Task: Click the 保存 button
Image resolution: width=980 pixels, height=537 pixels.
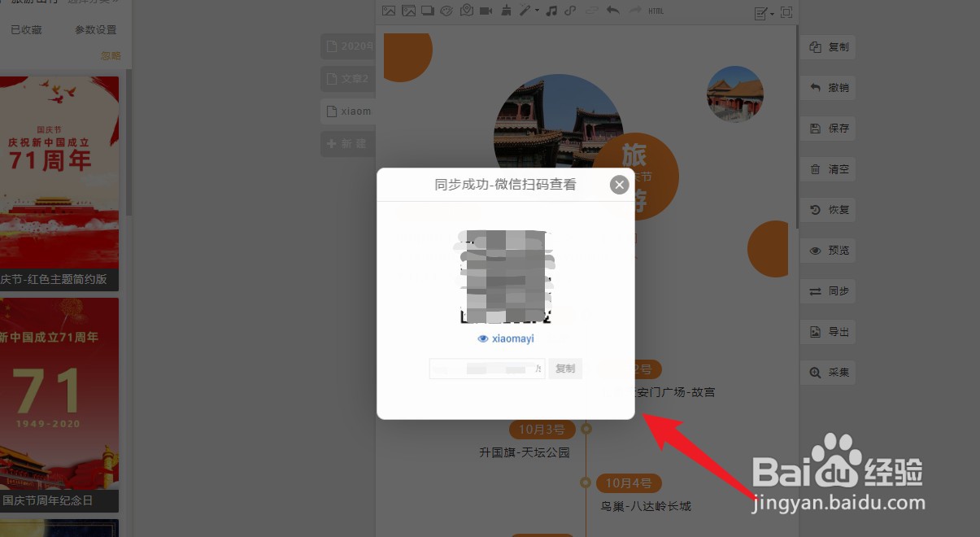Action: [x=829, y=129]
